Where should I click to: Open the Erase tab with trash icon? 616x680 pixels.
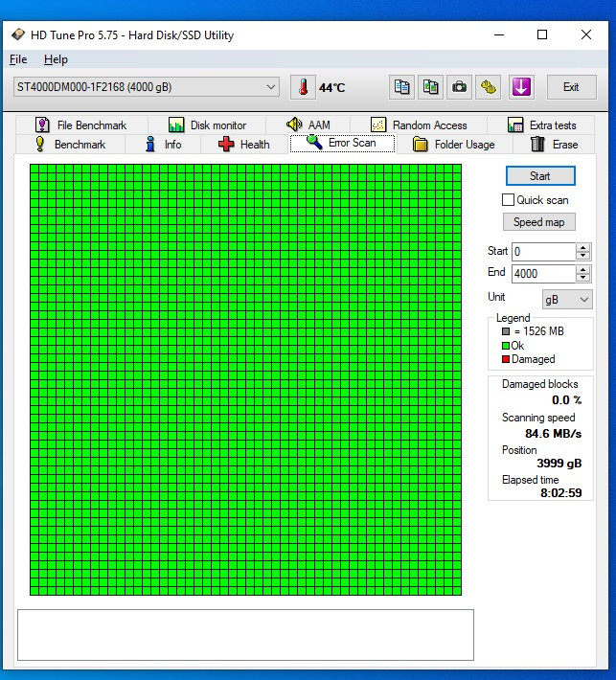pyautogui.click(x=555, y=145)
